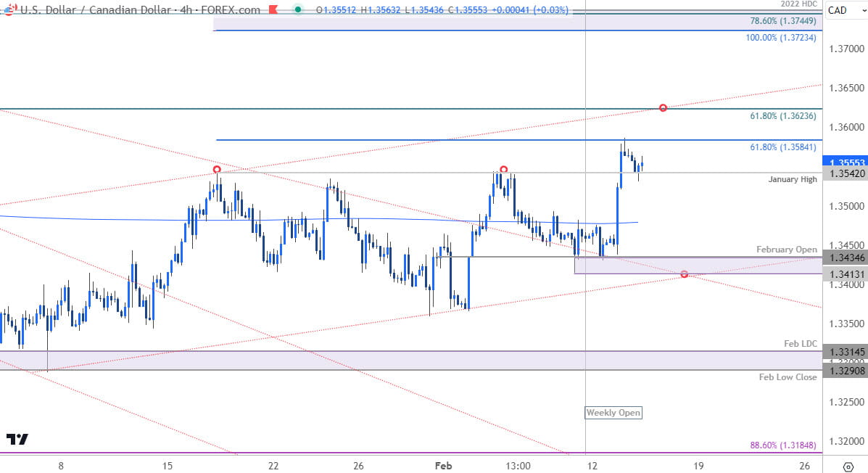
Task: Select the Weekly Open label box
Action: 613,413
